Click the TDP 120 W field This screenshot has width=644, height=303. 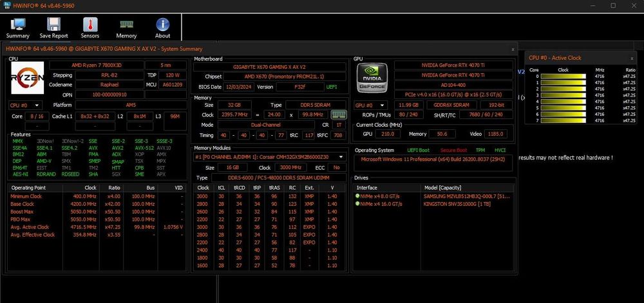[173, 75]
